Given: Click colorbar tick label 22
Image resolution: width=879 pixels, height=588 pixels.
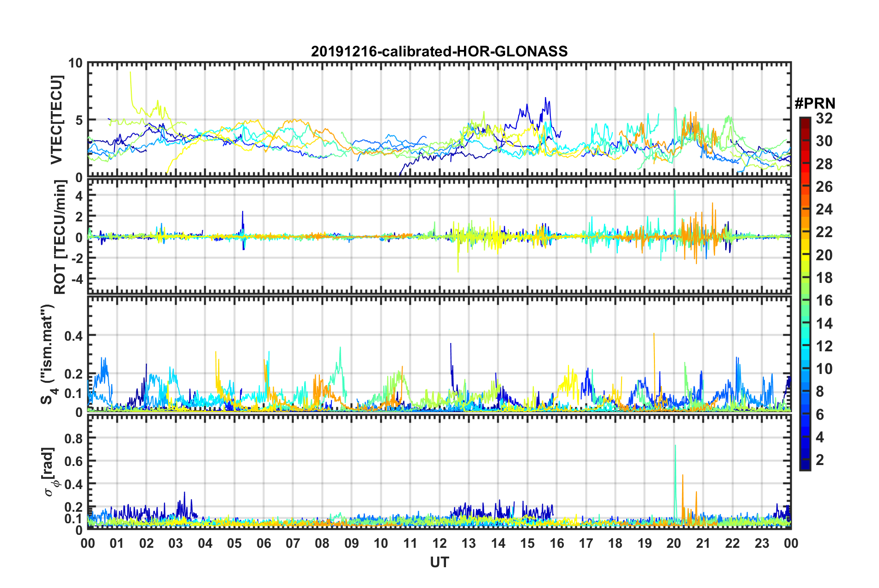Looking at the screenshot, I should (x=824, y=232).
